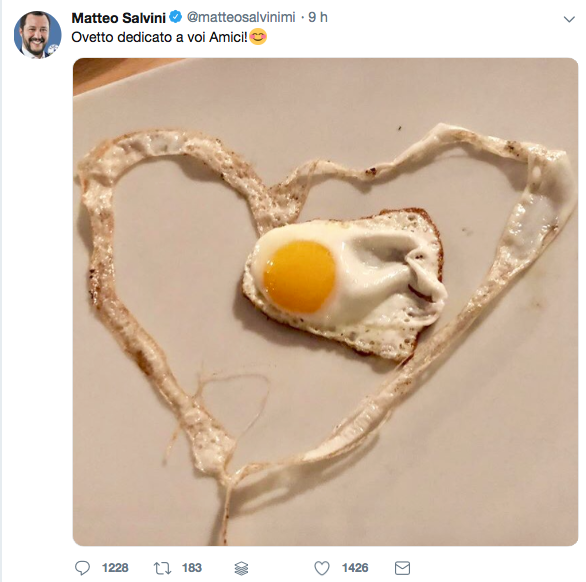Open the Buffer stacked layers icon
The width and height of the screenshot is (586, 582).
[x=241, y=568]
